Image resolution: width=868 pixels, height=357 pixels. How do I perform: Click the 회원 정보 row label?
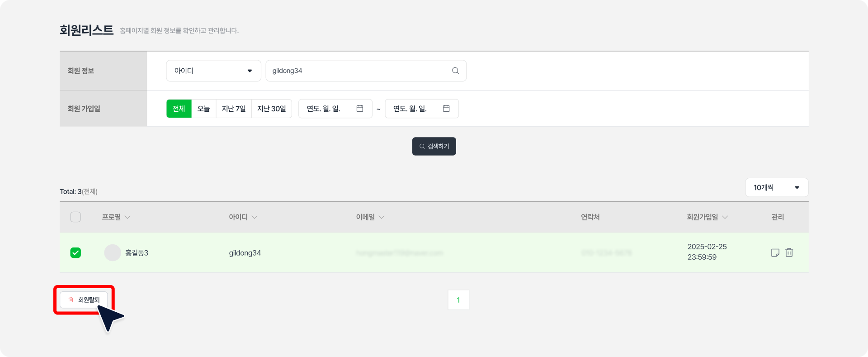click(81, 71)
